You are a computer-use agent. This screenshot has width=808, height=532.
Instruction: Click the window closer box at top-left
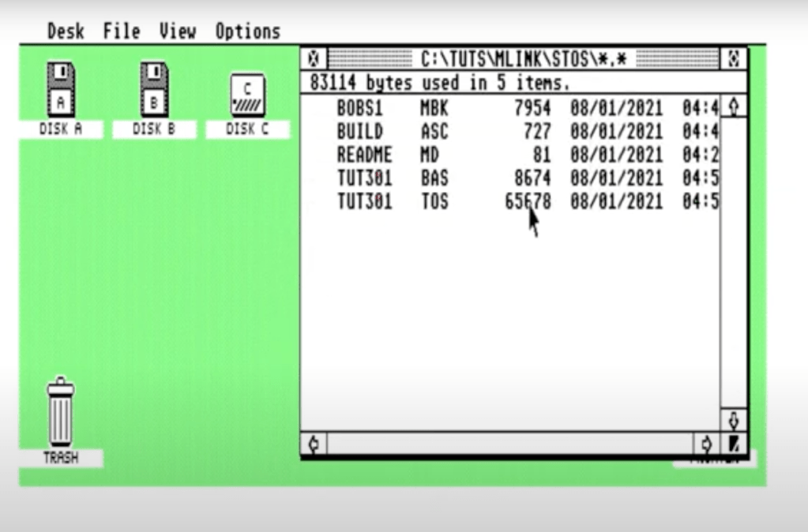click(313, 58)
